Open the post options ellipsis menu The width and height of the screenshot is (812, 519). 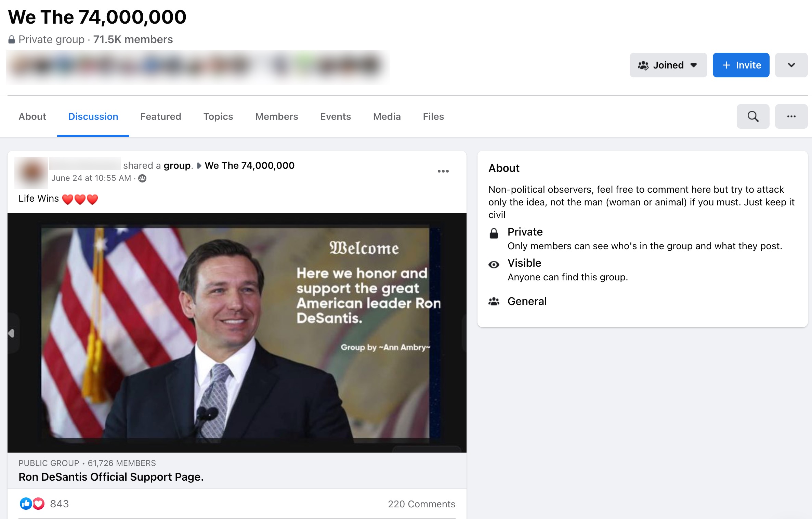444,171
